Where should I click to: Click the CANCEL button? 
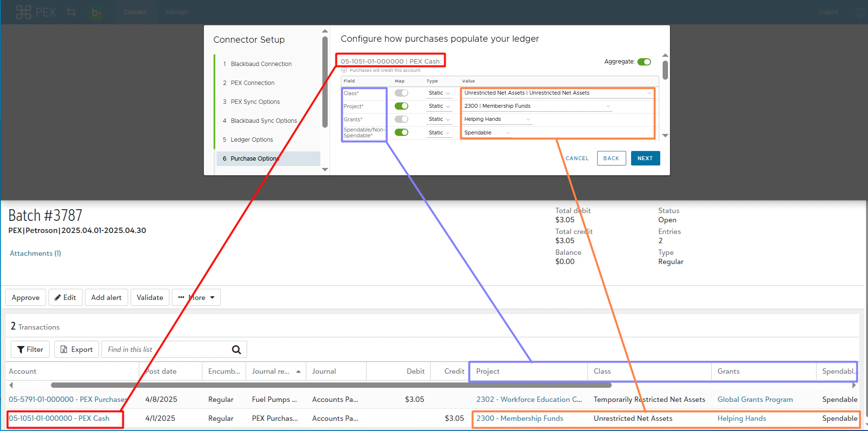coord(577,158)
